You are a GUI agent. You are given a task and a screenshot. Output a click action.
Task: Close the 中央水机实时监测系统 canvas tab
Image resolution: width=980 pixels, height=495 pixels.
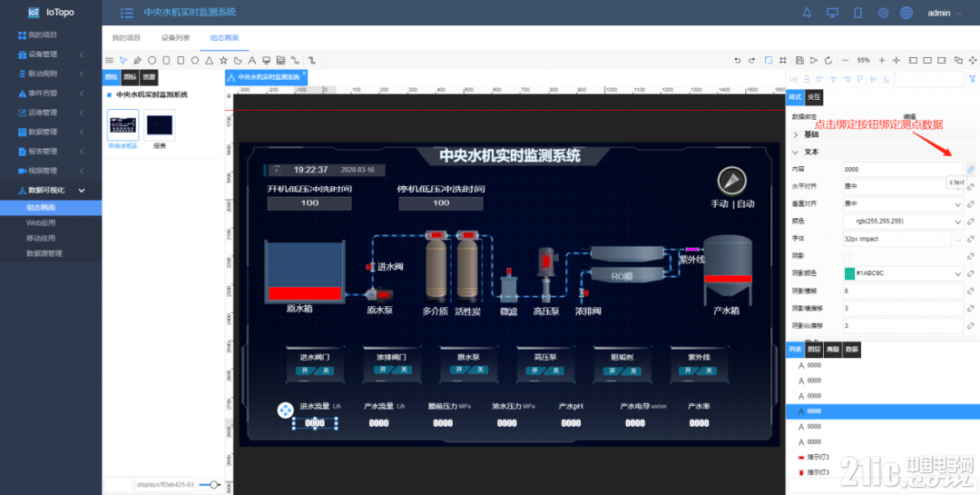point(304,74)
